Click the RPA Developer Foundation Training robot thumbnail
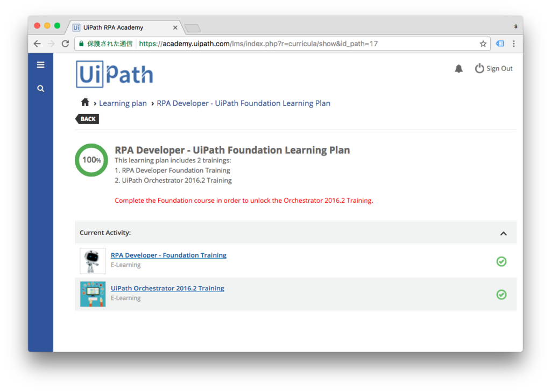This screenshot has height=392, width=551. pyautogui.click(x=93, y=261)
